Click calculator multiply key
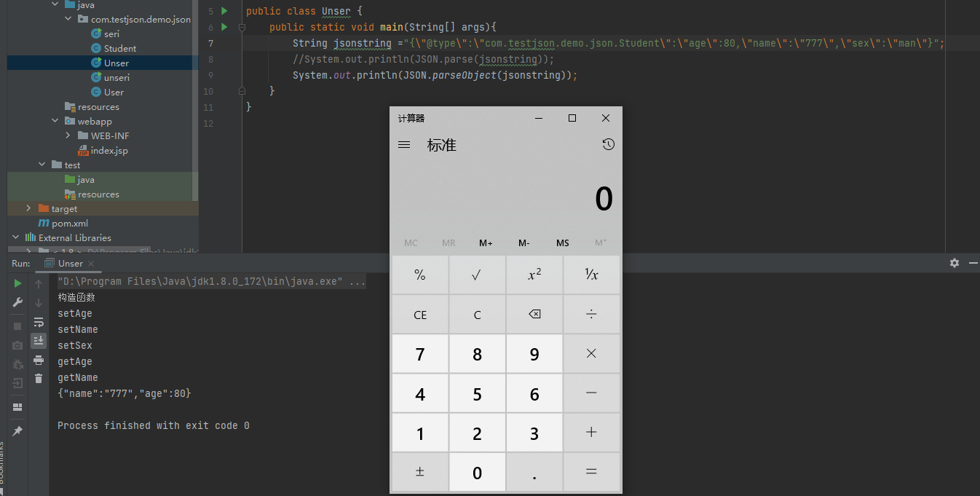980x496 pixels. (591, 353)
